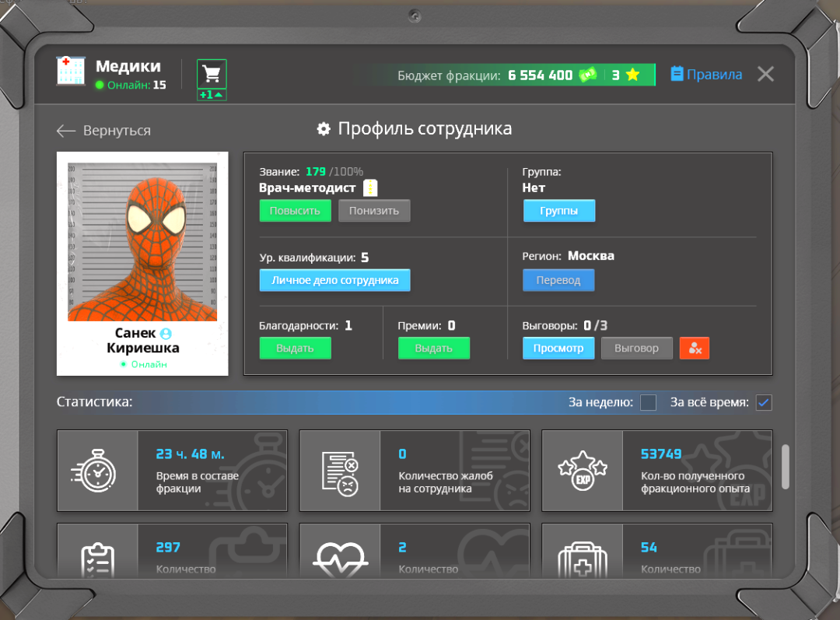Click the settings gear by Профиль сотрудника

(324, 128)
